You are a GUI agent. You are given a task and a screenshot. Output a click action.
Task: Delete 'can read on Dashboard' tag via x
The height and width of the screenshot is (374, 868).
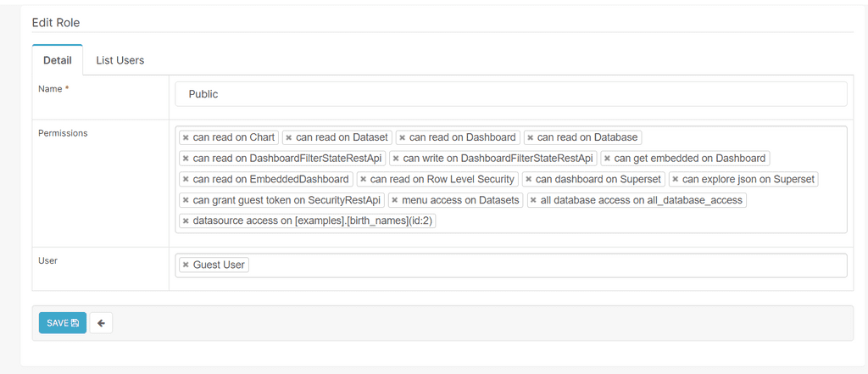click(403, 137)
